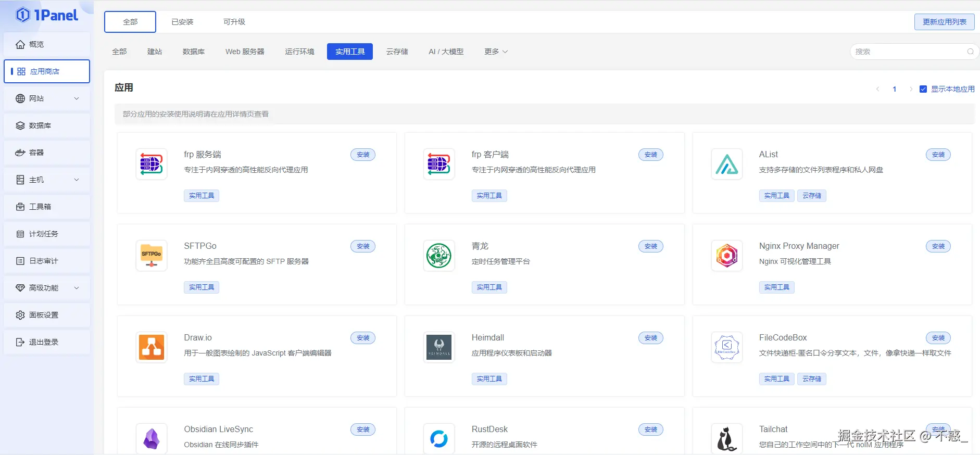Open the 日志审计 log icon
This screenshot has width=980, height=455.
20,261
